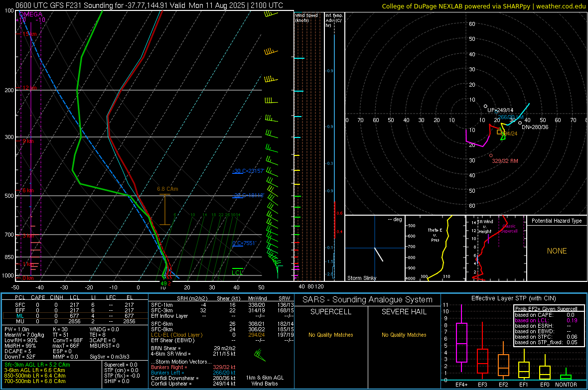Click the SR Wind v. Height inset label
Screen dimensions: 588x390
(x=485, y=227)
